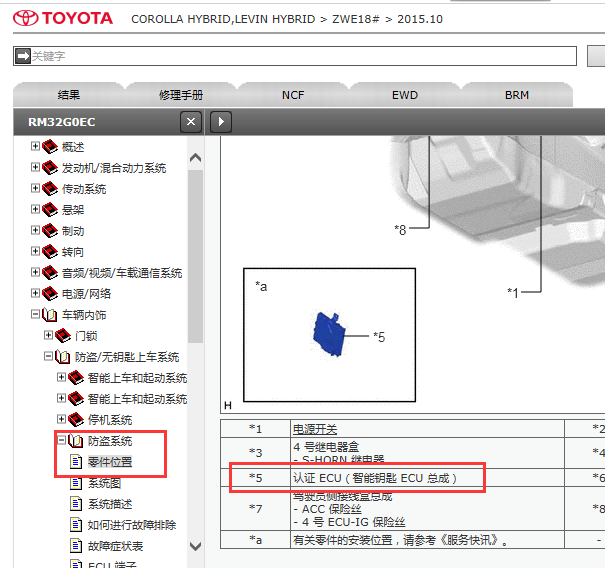Open the 故障症状表 page

115,546
